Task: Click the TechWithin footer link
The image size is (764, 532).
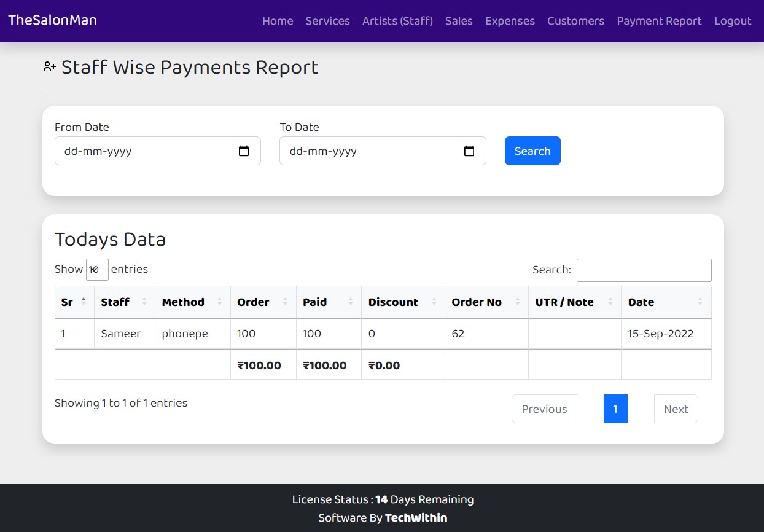Action: pyautogui.click(x=416, y=518)
